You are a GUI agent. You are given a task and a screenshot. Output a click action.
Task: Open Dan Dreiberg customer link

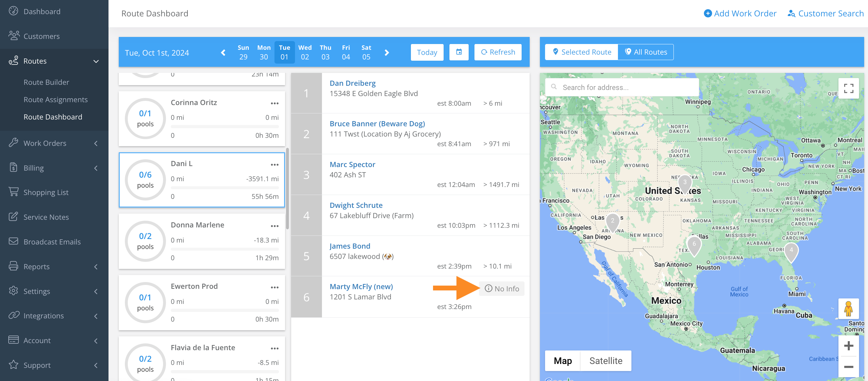point(352,83)
